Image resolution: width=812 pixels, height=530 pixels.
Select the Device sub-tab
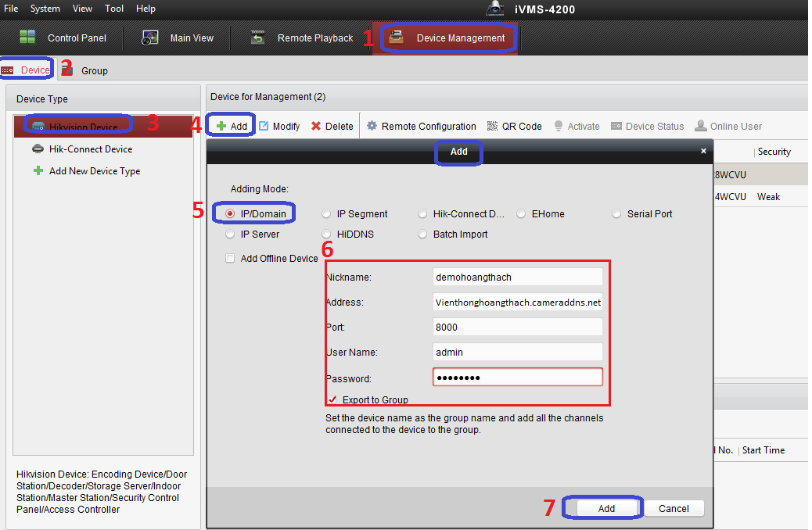pyautogui.click(x=26, y=70)
